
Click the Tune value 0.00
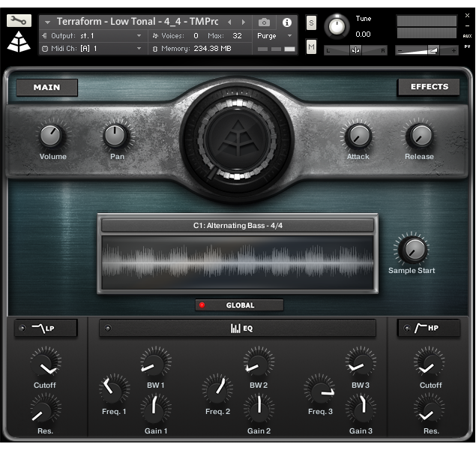tap(363, 34)
